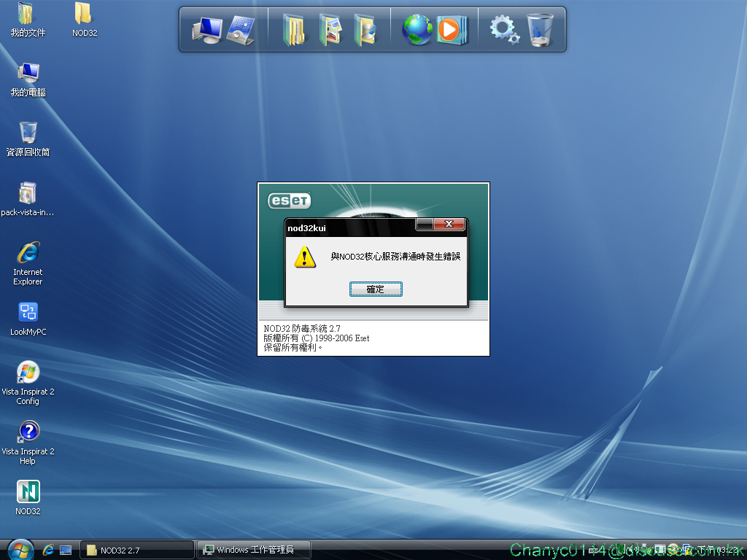Select the Internet Explorer desktop icon
This screenshot has width=747, height=560.
point(28,263)
